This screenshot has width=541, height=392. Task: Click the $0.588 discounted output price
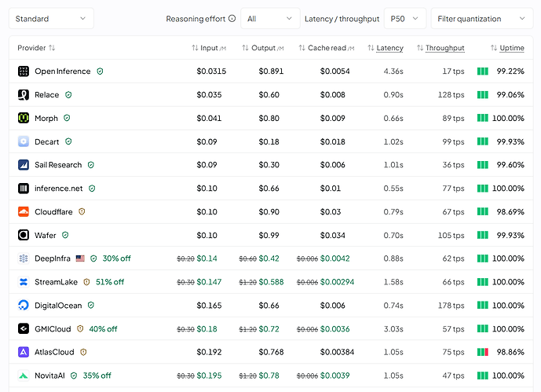click(x=271, y=282)
